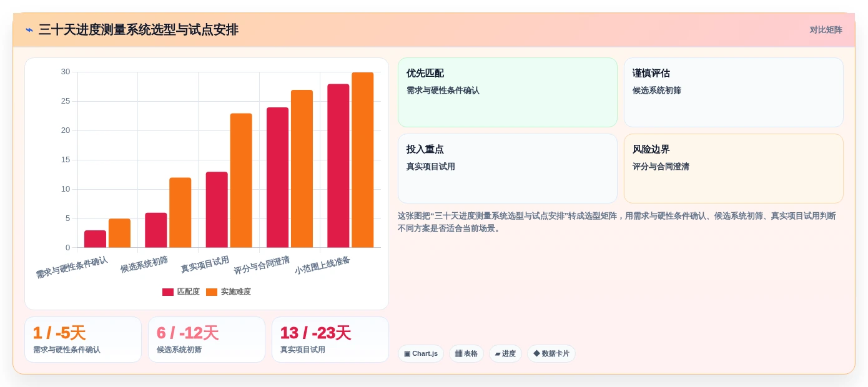Open the 谨慎评估 card
Image resolution: width=868 pixels, height=387 pixels.
[x=733, y=92]
